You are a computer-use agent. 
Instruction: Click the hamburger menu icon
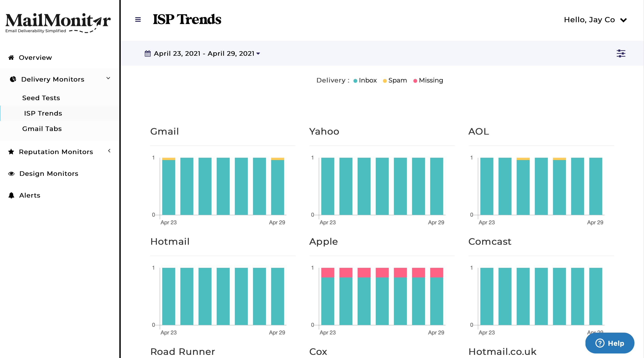138,19
